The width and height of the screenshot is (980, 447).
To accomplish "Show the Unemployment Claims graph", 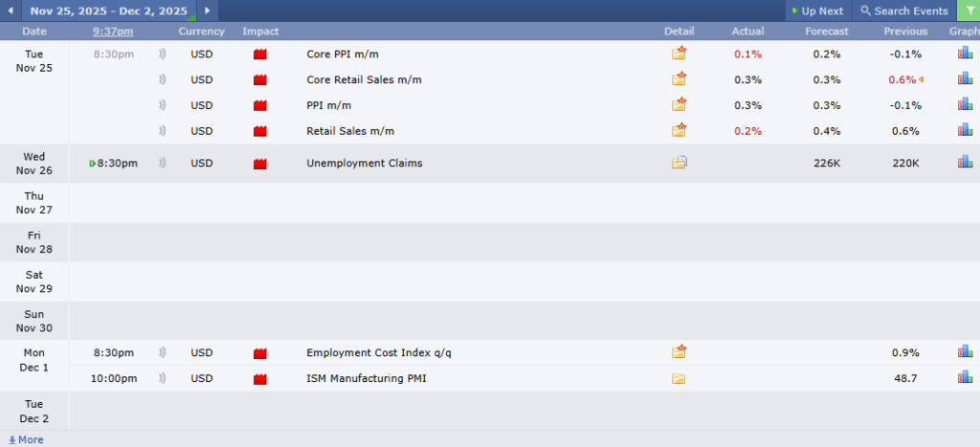I will click(965, 162).
